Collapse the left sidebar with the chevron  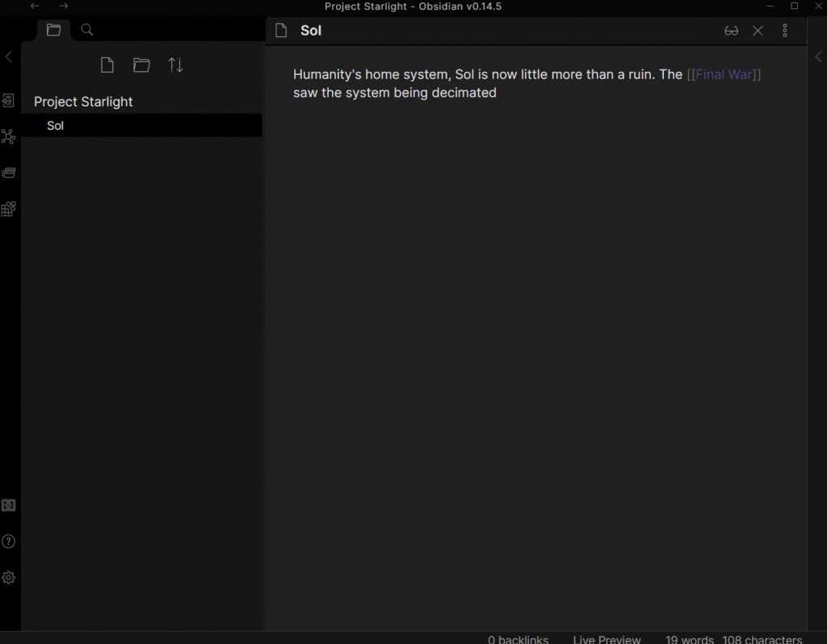(9, 56)
